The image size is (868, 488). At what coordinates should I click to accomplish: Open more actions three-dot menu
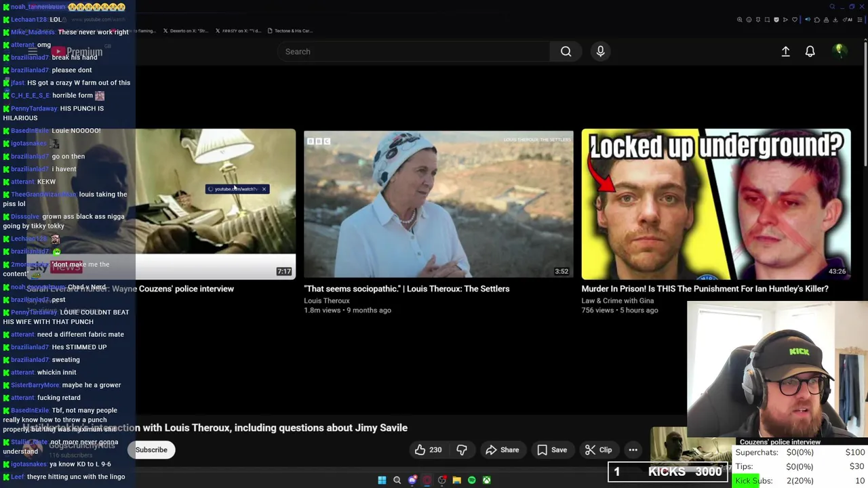tap(633, 450)
